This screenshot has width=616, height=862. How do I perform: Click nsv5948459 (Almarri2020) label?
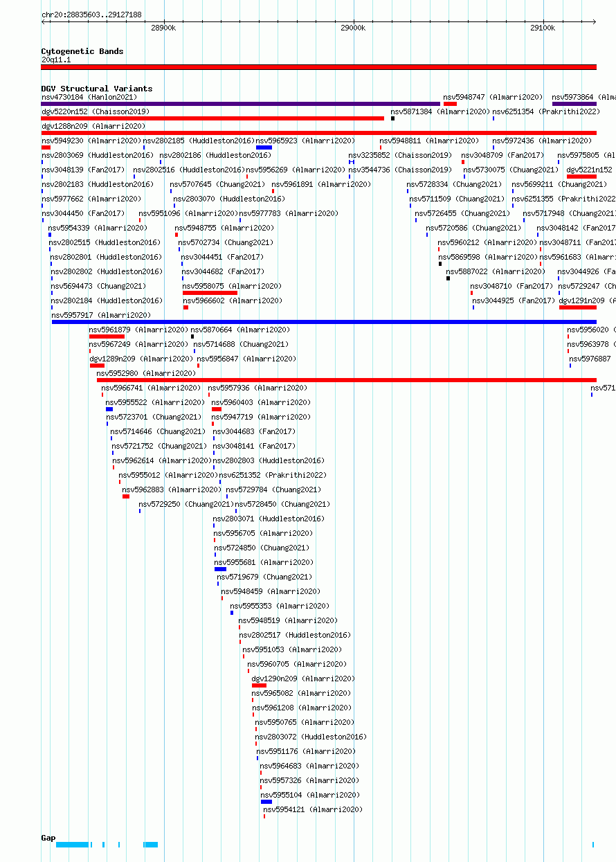pyautogui.click(x=271, y=591)
